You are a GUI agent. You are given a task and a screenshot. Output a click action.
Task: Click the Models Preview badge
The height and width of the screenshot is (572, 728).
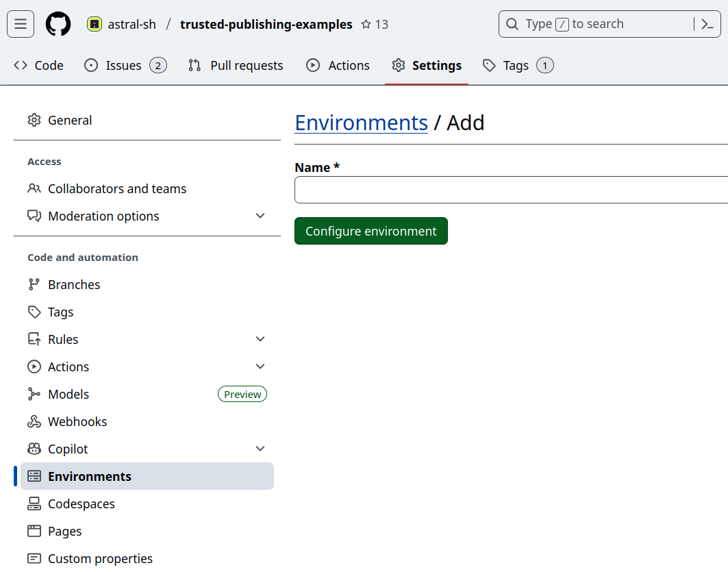point(242,394)
